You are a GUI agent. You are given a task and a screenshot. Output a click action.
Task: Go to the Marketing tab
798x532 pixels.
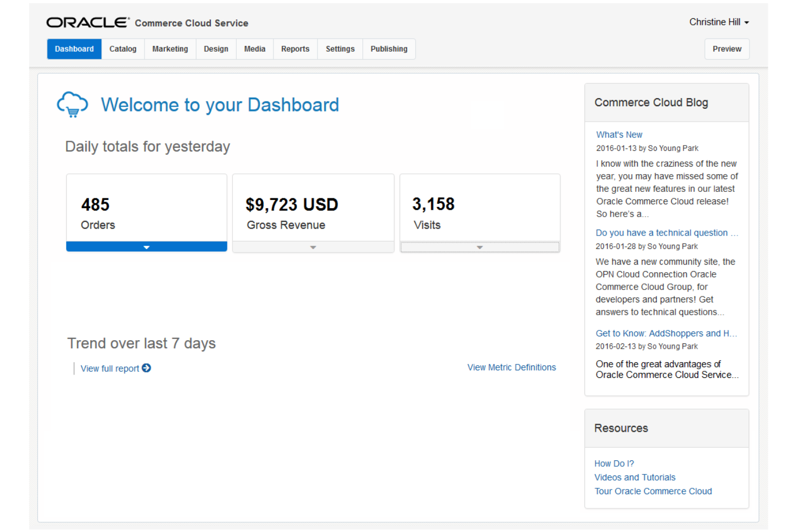click(170, 49)
